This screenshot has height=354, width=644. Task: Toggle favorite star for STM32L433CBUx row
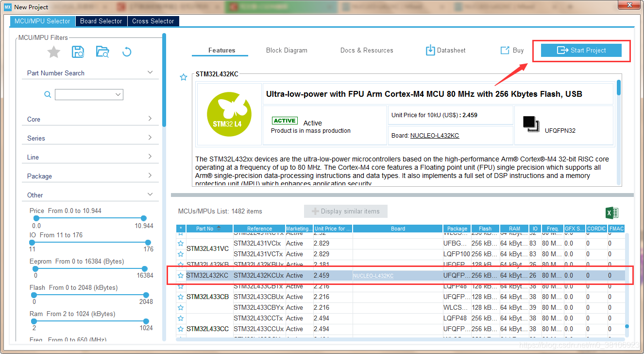(x=181, y=297)
